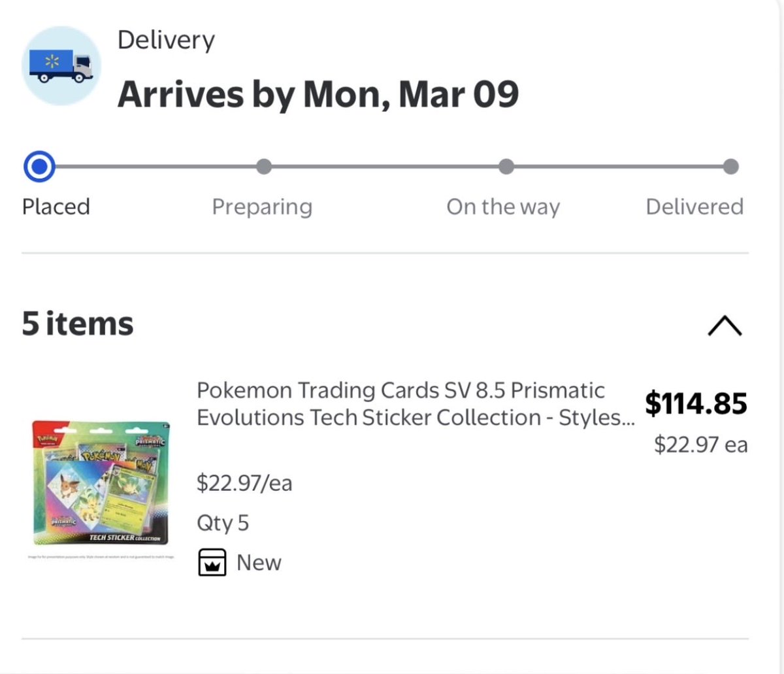
Task: Click the Placed status label
Action: (56, 207)
